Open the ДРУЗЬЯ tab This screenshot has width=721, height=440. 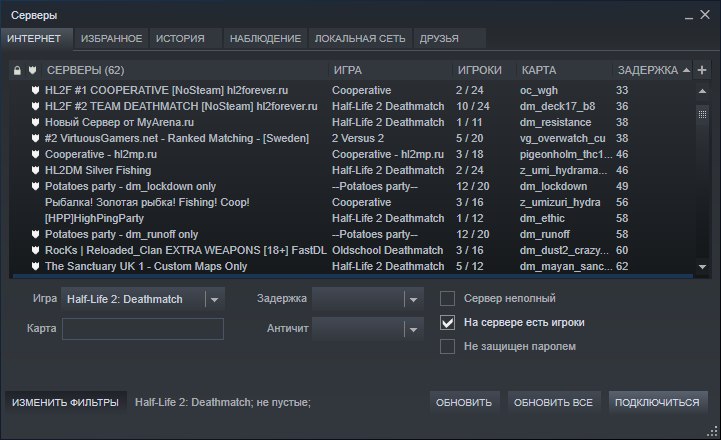click(x=449, y=39)
